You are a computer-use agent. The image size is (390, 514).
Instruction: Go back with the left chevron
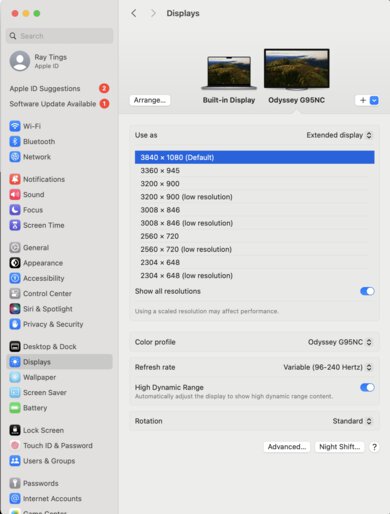click(134, 13)
